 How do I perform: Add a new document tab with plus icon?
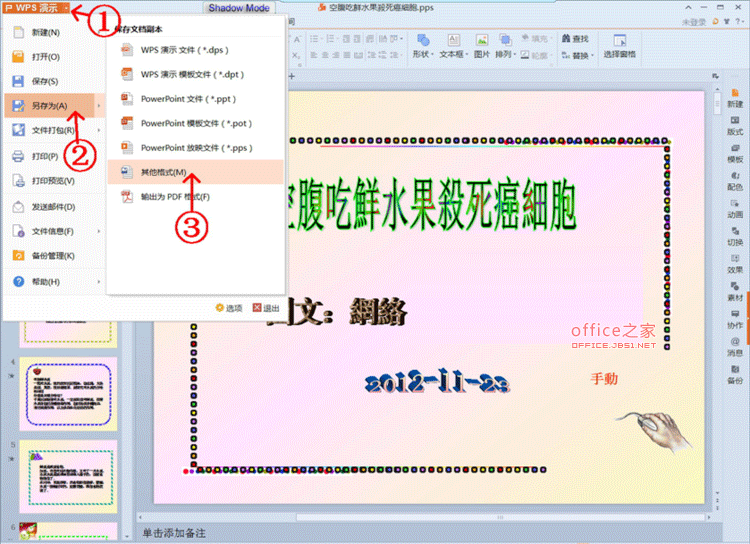point(292,76)
